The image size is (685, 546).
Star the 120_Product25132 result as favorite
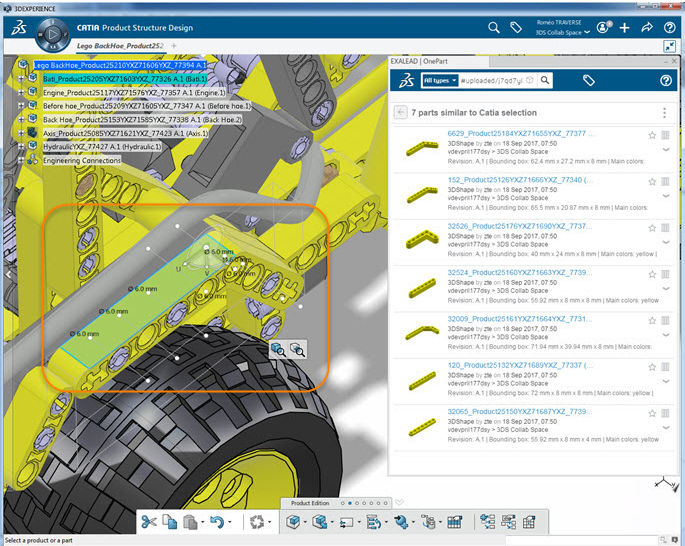click(x=652, y=367)
